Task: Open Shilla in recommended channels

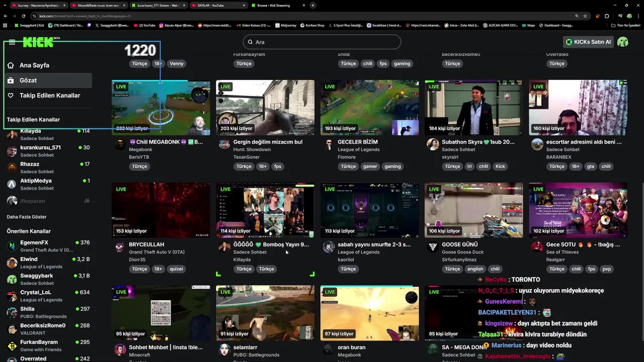Action: pyautogui.click(x=48, y=313)
